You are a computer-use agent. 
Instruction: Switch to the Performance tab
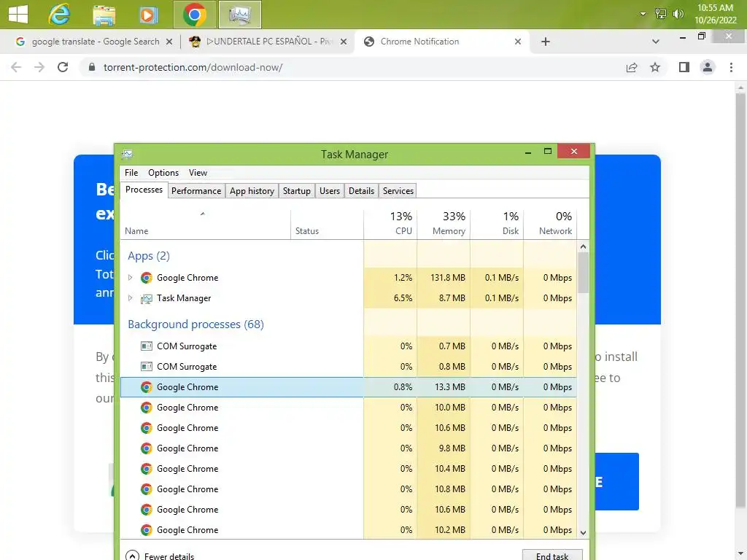196,191
